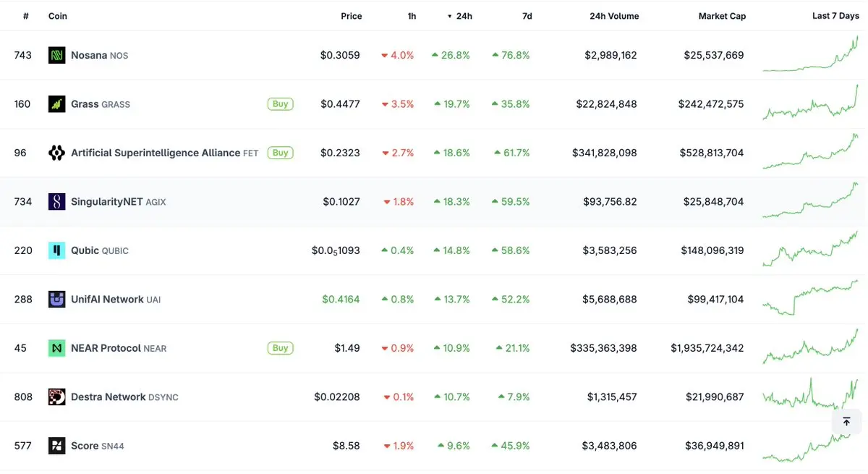Click the scroll-to-top arrow button
The height and width of the screenshot is (474, 868).
(x=846, y=422)
